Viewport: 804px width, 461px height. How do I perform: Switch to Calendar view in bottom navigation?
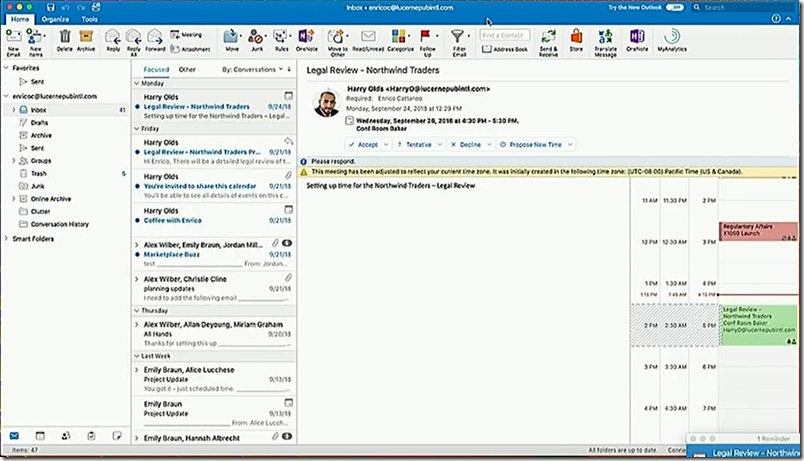click(40, 436)
